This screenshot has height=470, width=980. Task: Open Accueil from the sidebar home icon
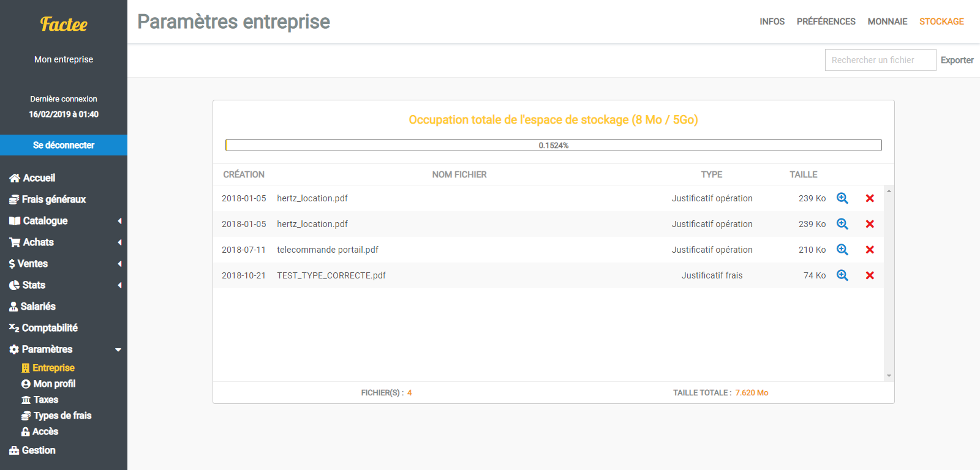point(15,178)
